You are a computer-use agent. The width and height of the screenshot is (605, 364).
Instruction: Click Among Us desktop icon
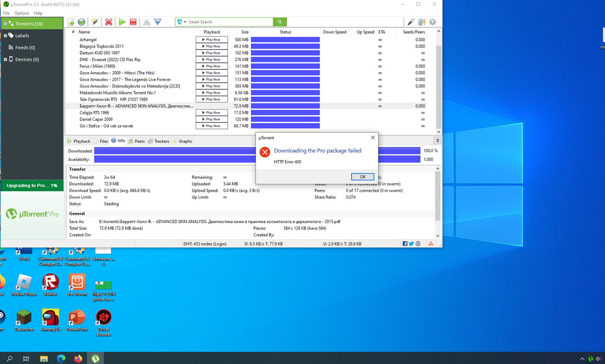tap(51, 321)
